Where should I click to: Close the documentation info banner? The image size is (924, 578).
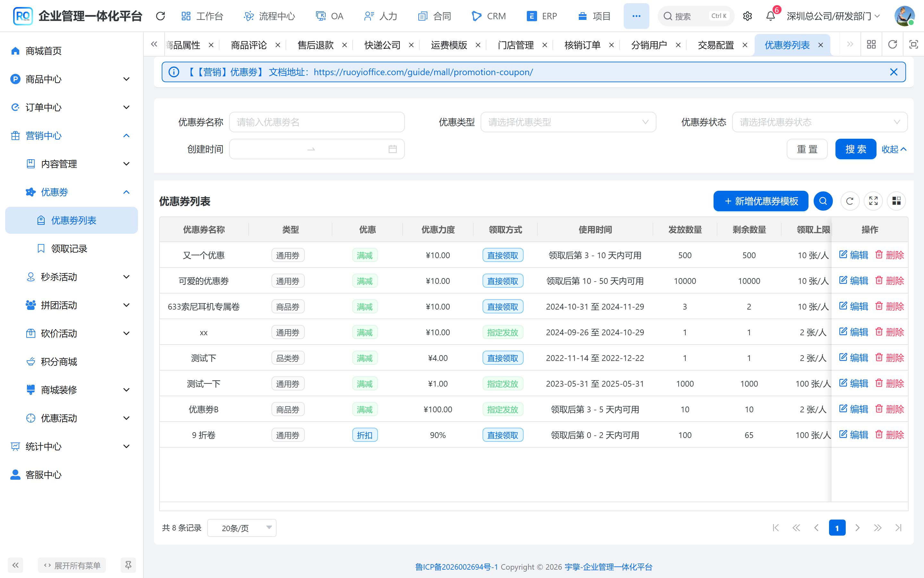(x=894, y=72)
